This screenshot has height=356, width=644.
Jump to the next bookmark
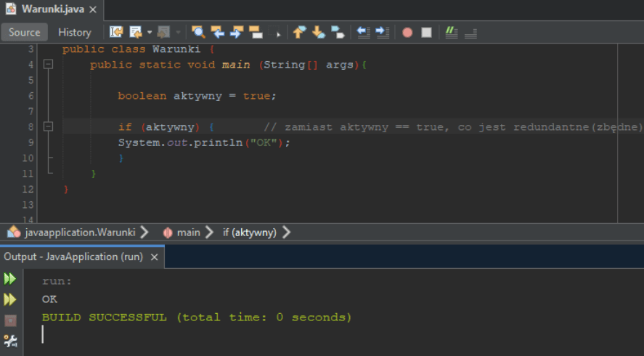[x=318, y=32]
